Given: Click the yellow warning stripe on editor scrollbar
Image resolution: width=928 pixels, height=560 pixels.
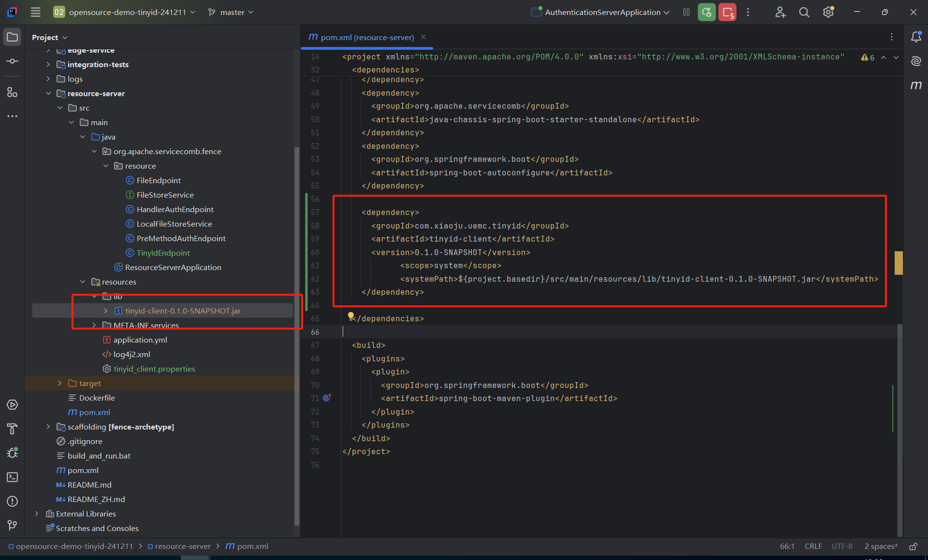Looking at the screenshot, I should (x=899, y=262).
